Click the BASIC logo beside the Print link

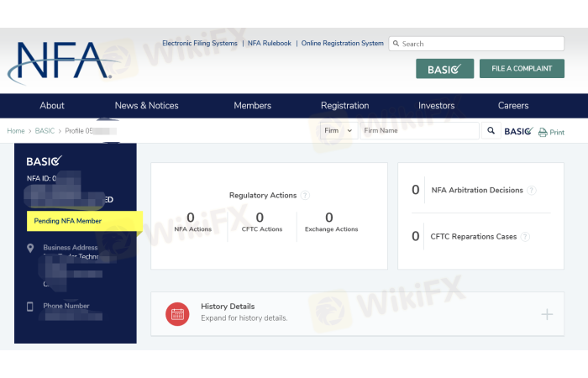[517, 131]
